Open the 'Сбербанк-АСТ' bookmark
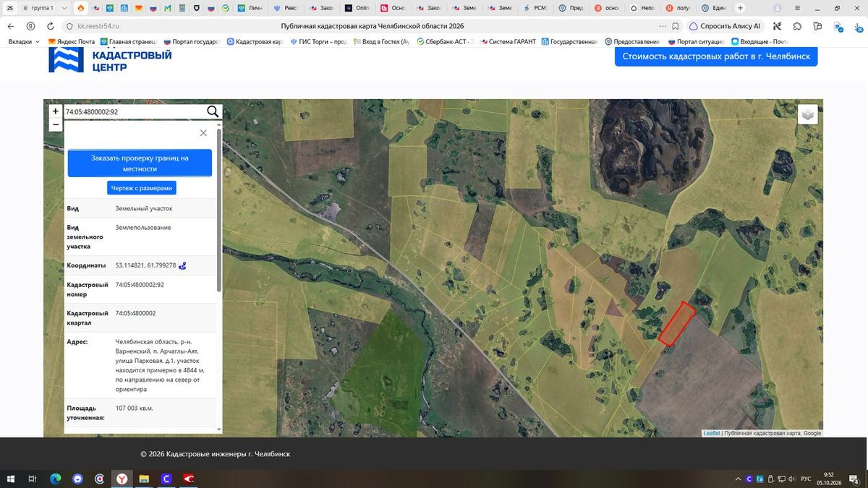The height and width of the screenshot is (488, 868). pos(444,42)
